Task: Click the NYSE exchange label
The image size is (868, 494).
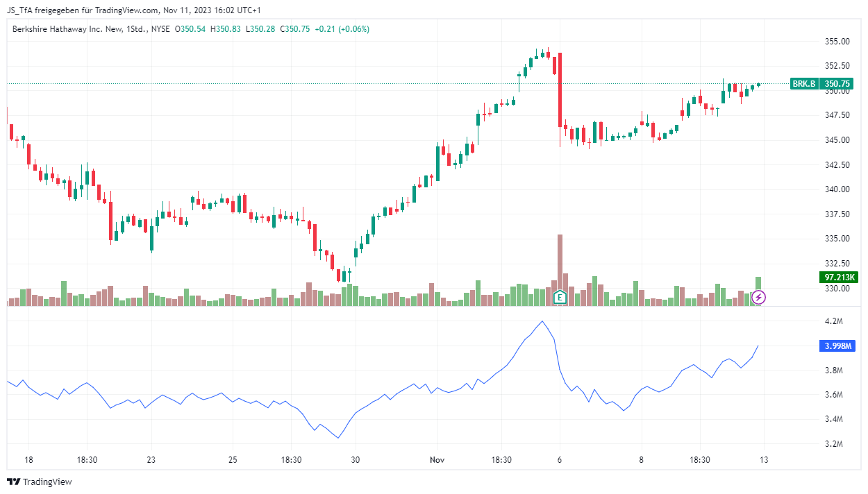Action: pyautogui.click(x=159, y=29)
